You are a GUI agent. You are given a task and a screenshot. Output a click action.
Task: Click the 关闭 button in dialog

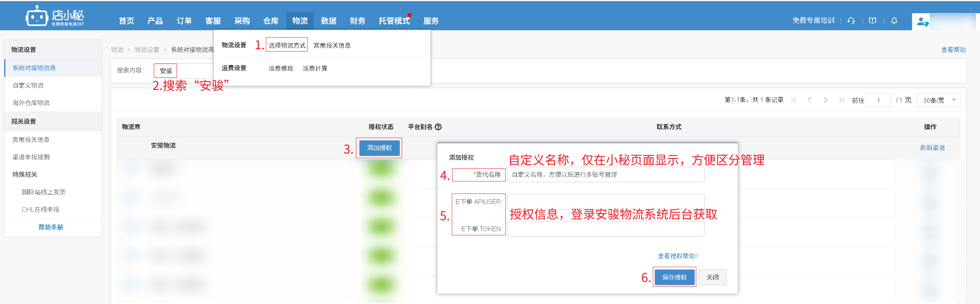pos(712,277)
